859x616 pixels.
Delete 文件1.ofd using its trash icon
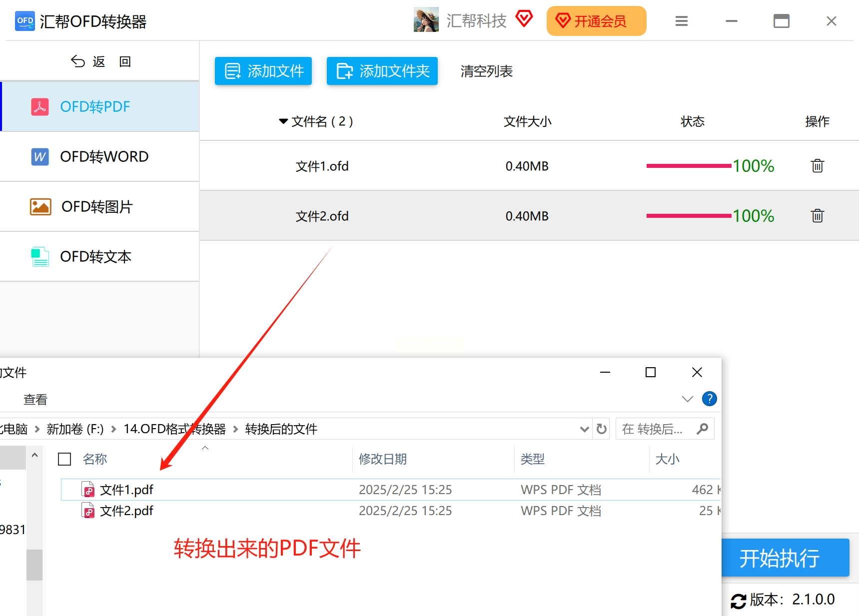[x=817, y=165]
